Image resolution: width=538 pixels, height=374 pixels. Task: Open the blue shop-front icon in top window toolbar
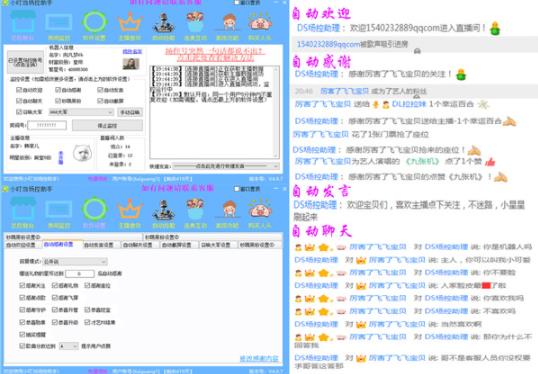coord(23,22)
